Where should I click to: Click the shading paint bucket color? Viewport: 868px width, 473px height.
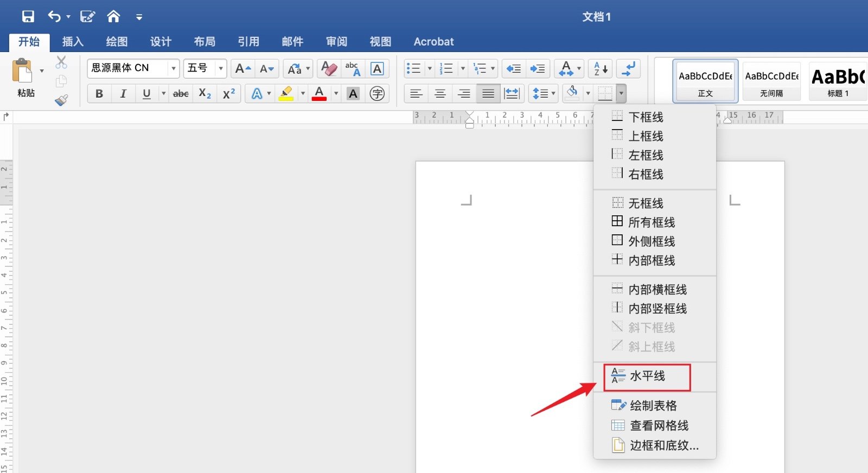[x=572, y=93]
